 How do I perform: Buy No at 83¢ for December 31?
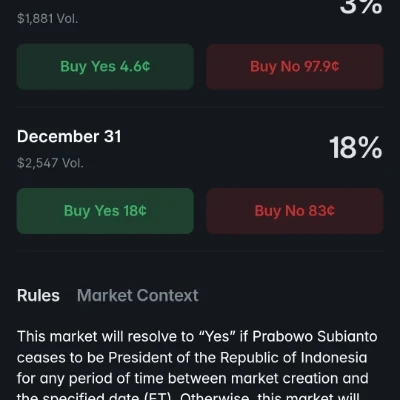click(x=295, y=211)
